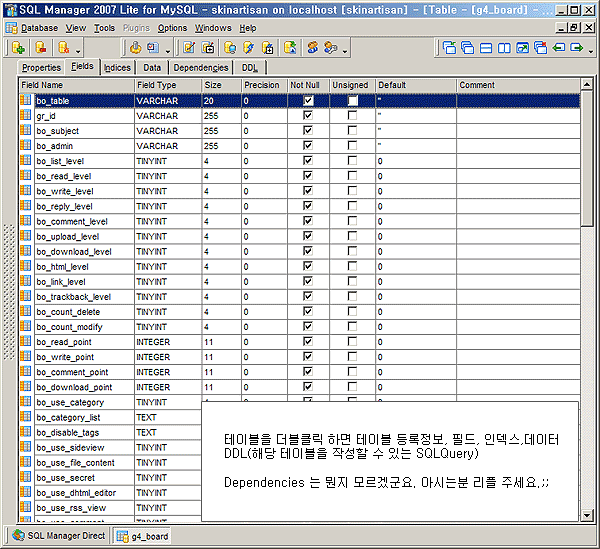Open the View menu
The height and width of the screenshot is (549, 600).
point(76,28)
